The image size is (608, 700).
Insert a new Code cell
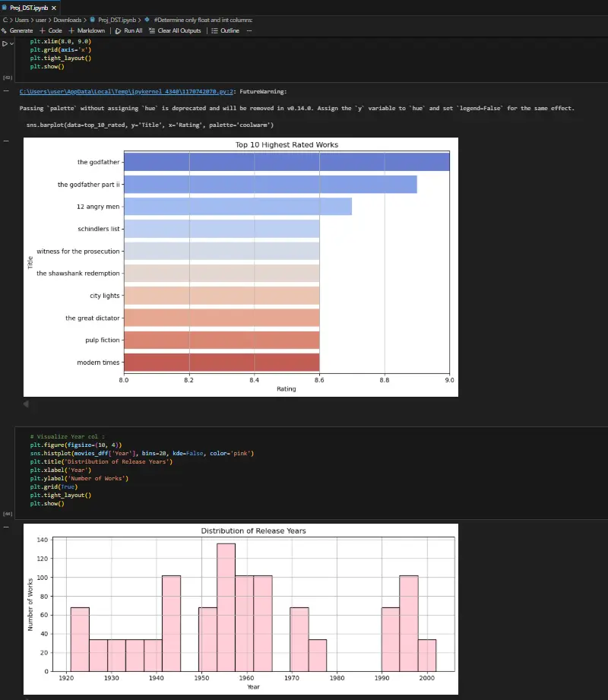50,30
